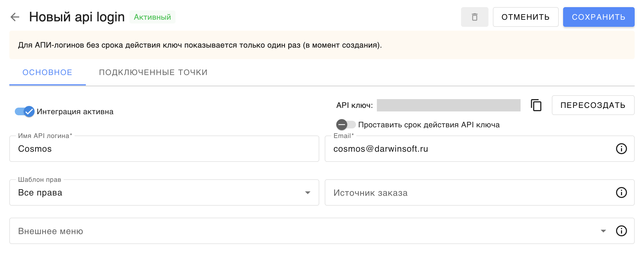This screenshot has width=644, height=253.
Task: Show info about the Email field
Action: coord(621,149)
